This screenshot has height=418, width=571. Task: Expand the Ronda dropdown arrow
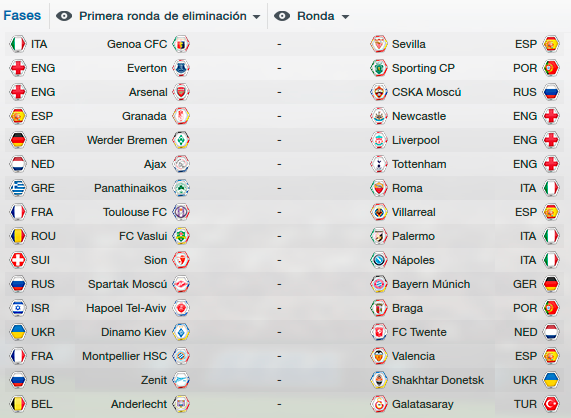345,17
